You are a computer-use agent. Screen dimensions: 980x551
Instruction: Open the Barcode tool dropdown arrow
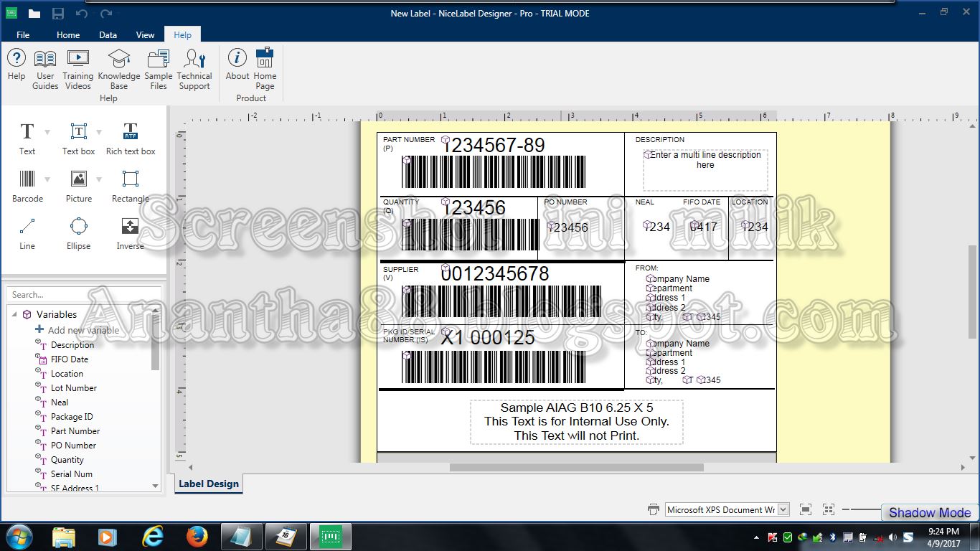(x=47, y=179)
